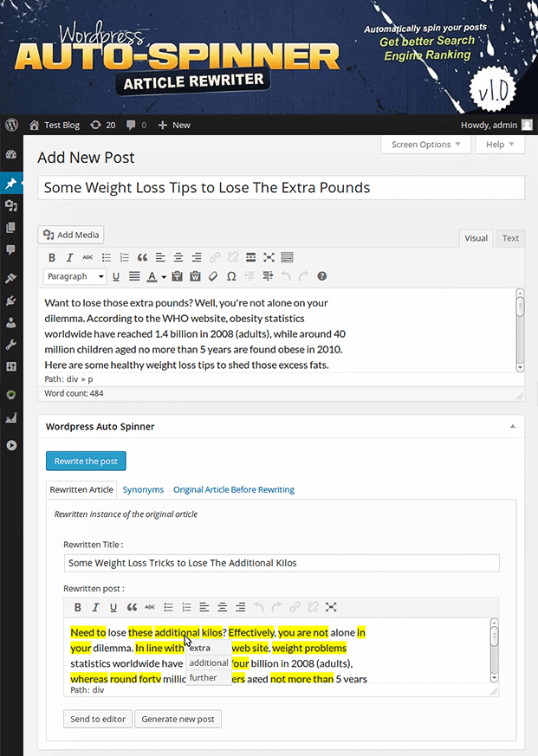Collapse the Wordpress Auto Spinner metabox
This screenshot has width=538, height=756.
[513, 426]
